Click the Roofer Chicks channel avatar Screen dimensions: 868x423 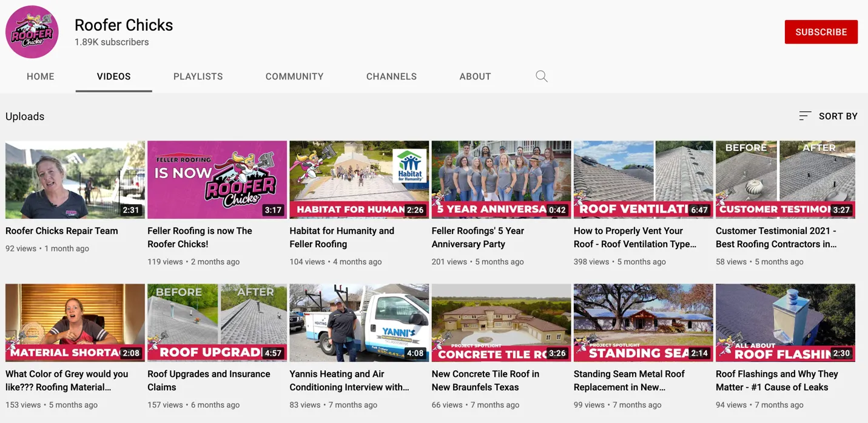pos(32,32)
